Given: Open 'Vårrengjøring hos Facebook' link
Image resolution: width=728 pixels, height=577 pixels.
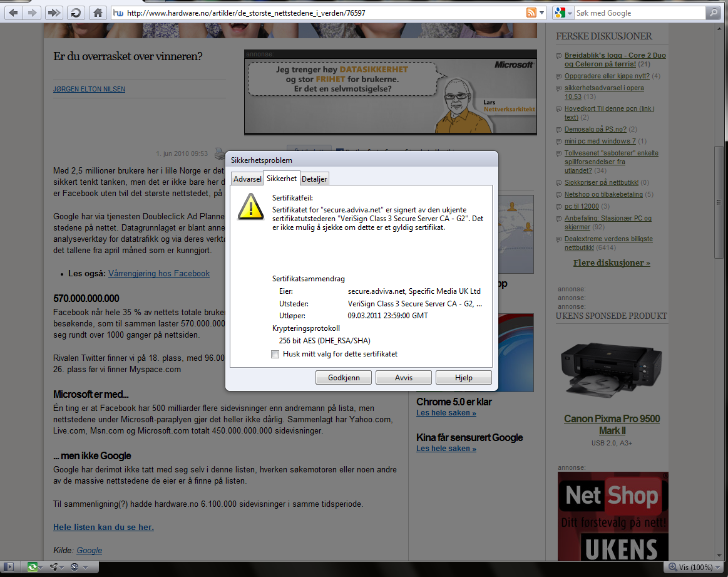Looking at the screenshot, I should (159, 273).
